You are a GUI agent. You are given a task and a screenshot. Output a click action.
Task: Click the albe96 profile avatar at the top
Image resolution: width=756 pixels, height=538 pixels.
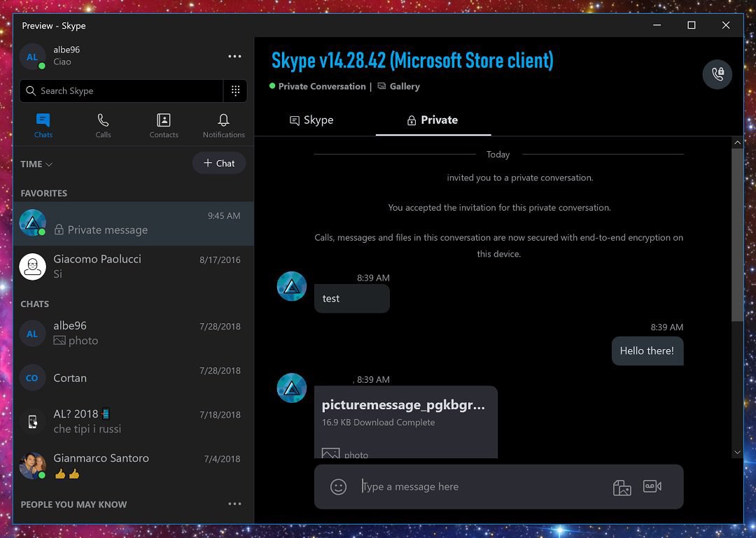pos(32,57)
